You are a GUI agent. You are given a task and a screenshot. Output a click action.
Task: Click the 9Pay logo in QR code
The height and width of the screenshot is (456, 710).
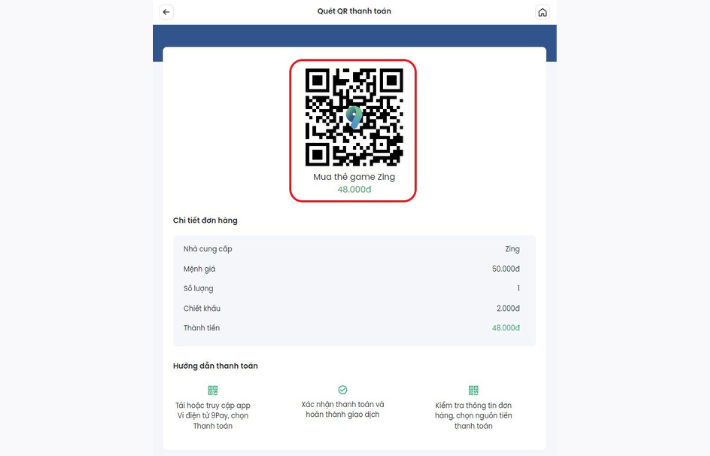(354, 117)
